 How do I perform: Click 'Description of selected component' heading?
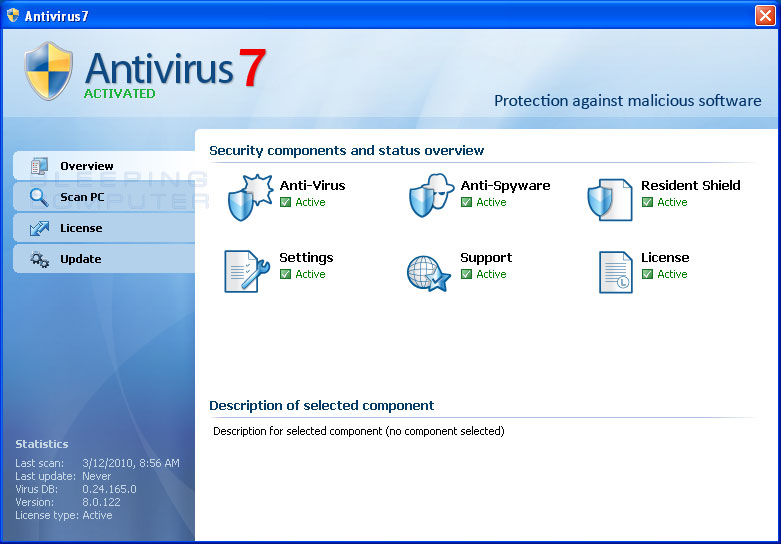(x=321, y=406)
